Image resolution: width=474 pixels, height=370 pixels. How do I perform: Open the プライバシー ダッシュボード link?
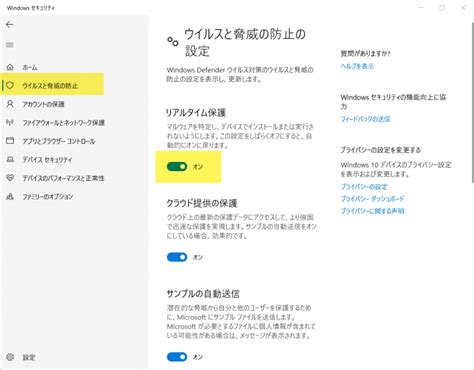(x=372, y=199)
